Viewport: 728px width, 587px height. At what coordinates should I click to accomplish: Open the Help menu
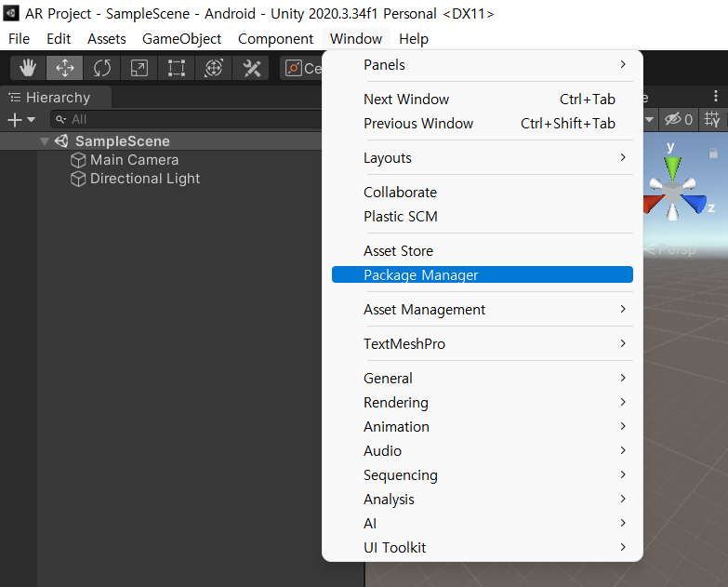[414, 38]
